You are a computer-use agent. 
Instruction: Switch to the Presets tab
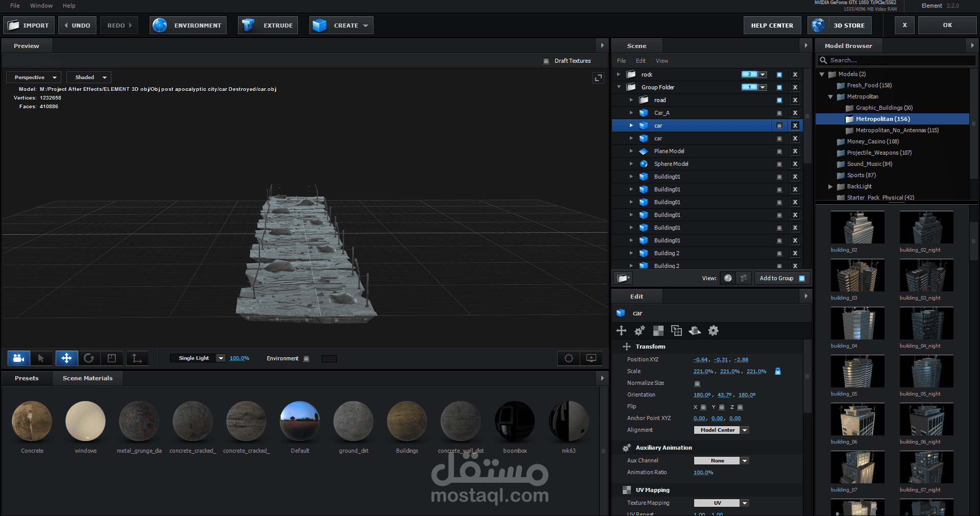click(27, 378)
